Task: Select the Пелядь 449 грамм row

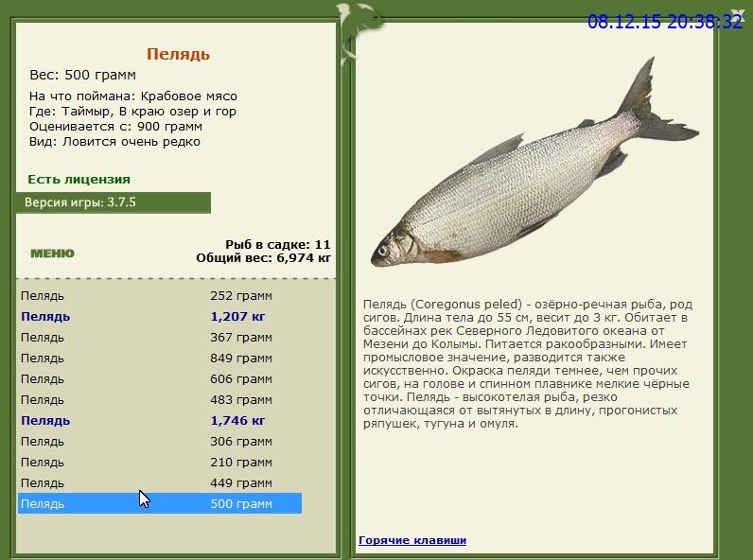Action: [160, 482]
